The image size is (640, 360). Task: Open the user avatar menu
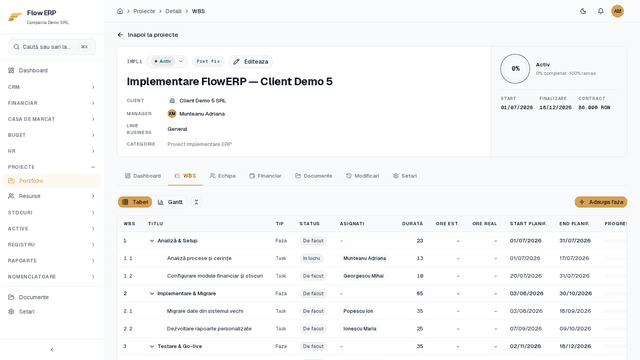click(618, 11)
